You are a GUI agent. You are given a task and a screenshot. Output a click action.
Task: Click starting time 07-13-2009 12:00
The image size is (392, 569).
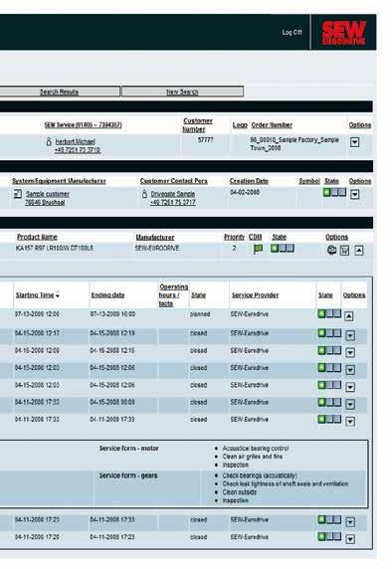pos(37,314)
